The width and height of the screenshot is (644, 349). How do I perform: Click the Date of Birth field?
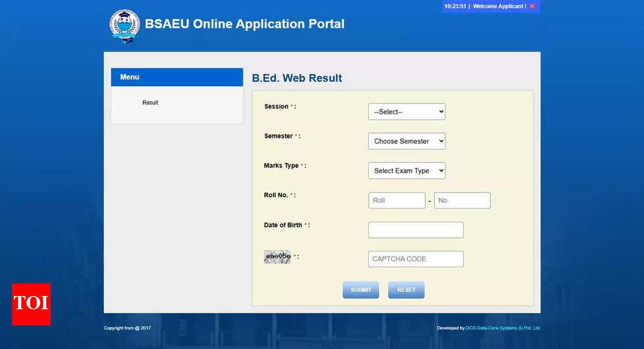point(416,230)
